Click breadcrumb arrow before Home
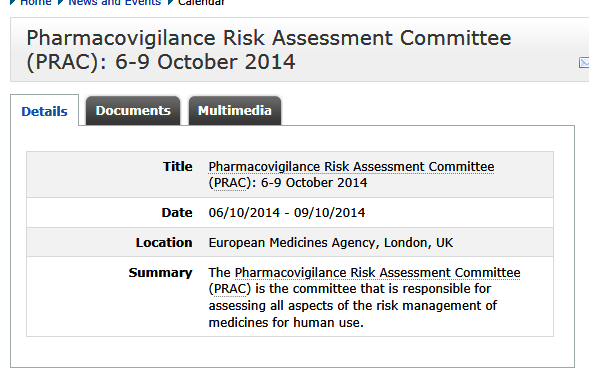The image size is (589, 370). tap(13, 3)
